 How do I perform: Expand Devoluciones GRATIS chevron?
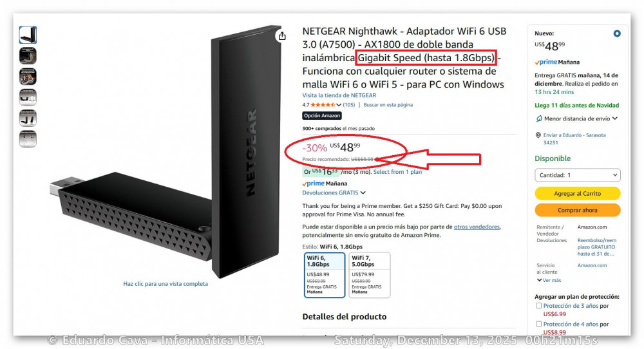click(363, 193)
